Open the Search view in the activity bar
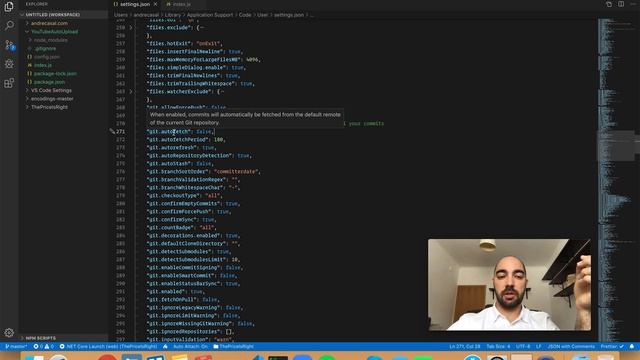The width and height of the screenshot is (640, 360). point(9,25)
